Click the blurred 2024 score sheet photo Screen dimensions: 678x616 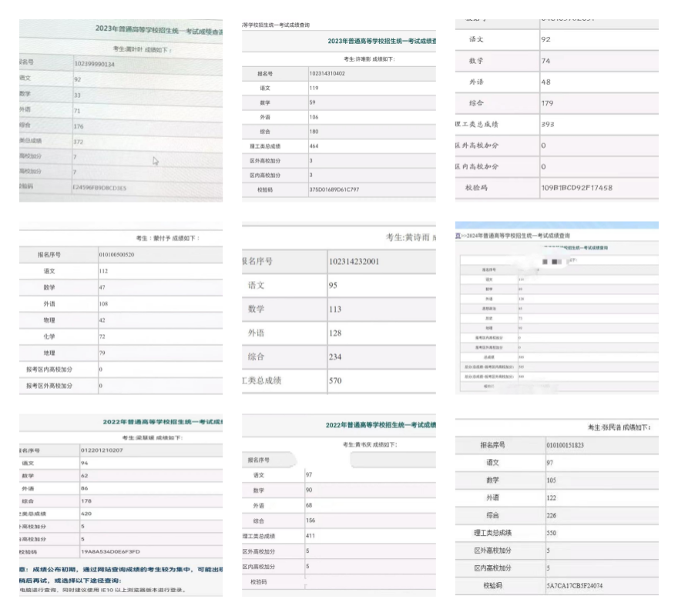click(557, 308)
